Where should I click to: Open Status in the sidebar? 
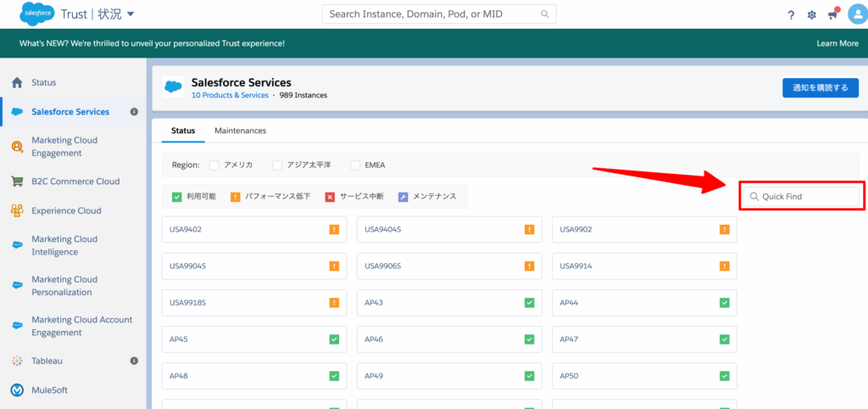[44, 82]
